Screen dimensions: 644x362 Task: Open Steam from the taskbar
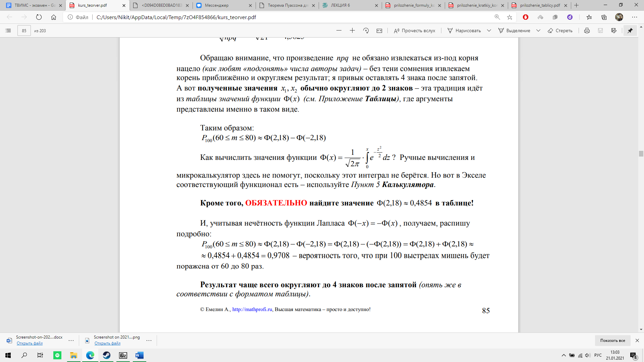click(x=107, y=355)
